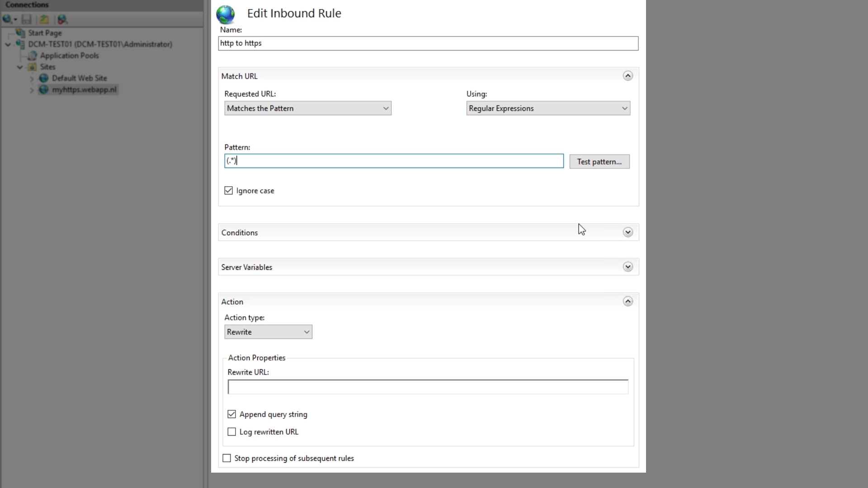Click the Up folder icon in Connections toolbar
The image size is (868, 488).
tap(44, 19)
